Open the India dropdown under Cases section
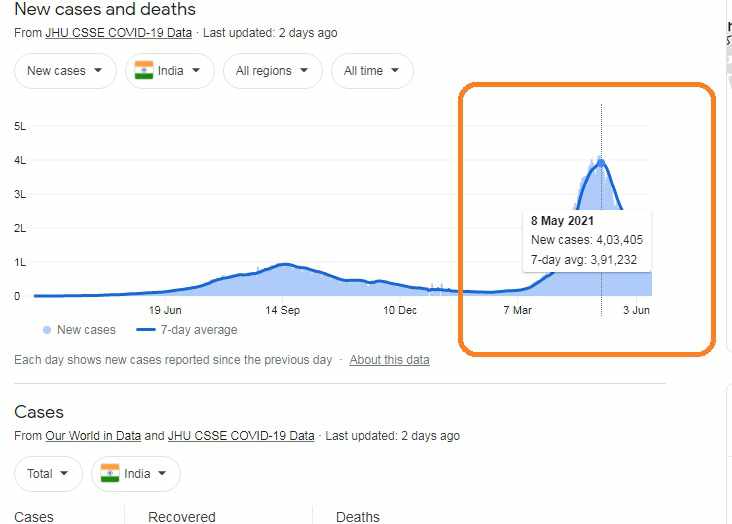 [x=135, y=473]
